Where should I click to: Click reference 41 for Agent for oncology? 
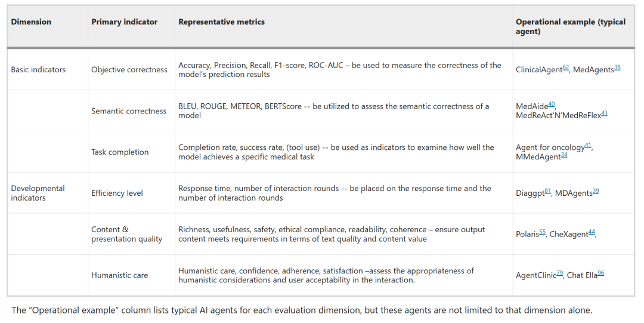coord(589,146)
